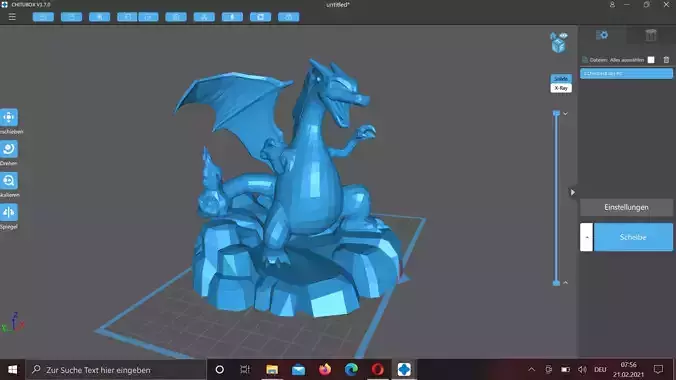Click the taskbar search box

pyautogui.click(x=116, y=370)
